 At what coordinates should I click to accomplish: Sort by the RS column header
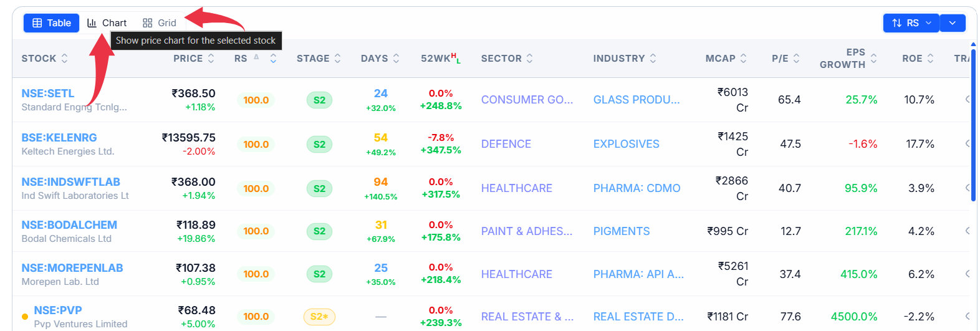[x=256, y=59]
